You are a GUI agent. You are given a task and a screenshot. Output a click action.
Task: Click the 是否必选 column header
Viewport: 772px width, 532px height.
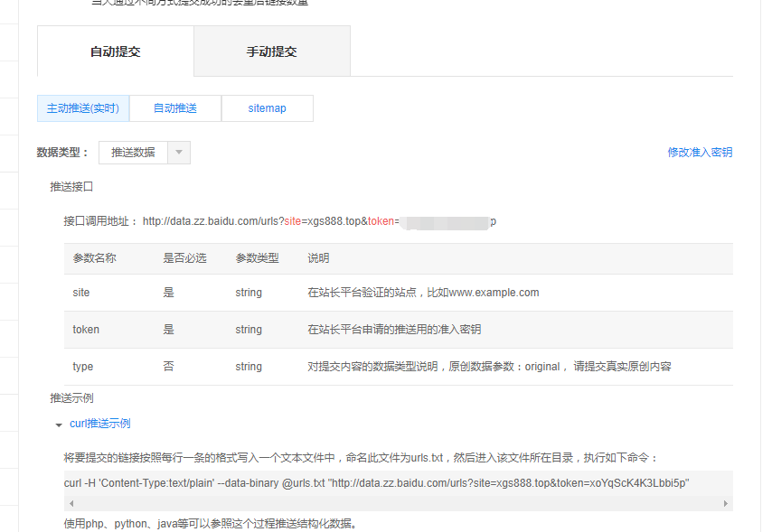coord(184,258)
